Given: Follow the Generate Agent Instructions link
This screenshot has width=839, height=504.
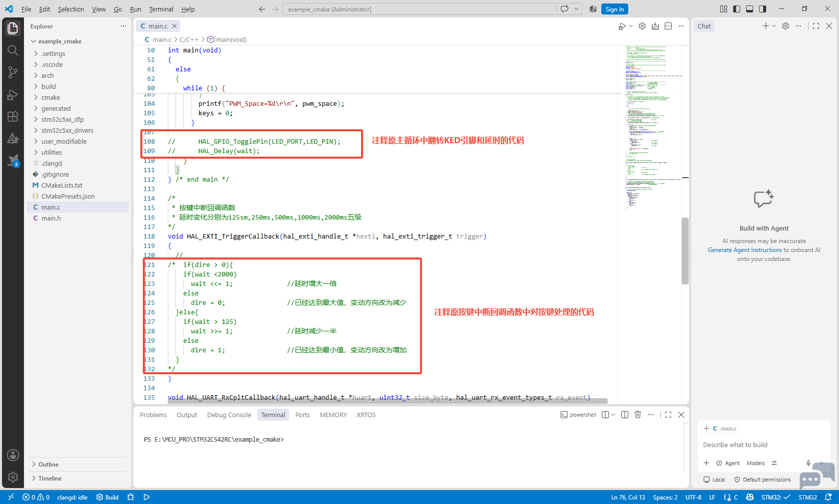Looking at the screenshot, I should 745,250.
